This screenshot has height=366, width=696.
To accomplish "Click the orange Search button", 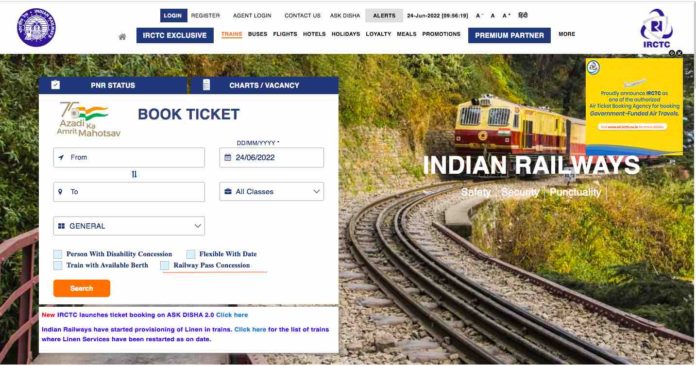I will 82,288.
